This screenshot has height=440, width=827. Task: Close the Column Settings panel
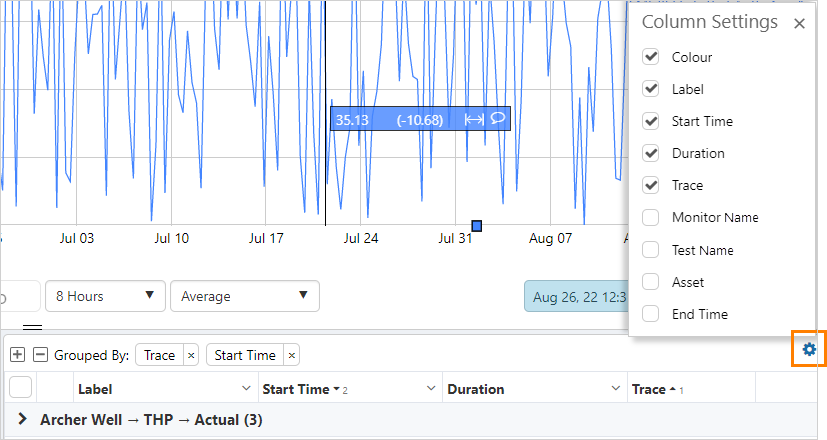click(x=799, y=23)
